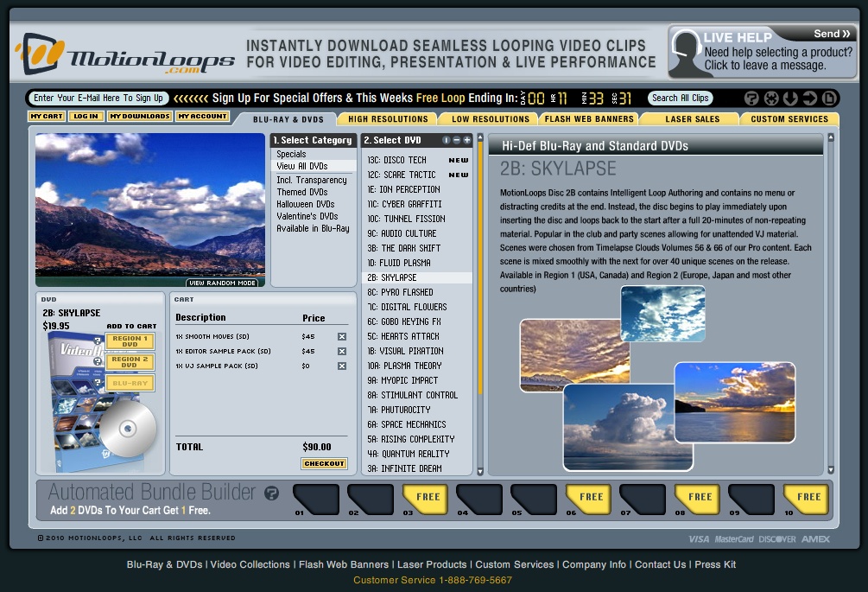Click bundle slot 07
Screen dimensions: 868x592
[642, 499]
